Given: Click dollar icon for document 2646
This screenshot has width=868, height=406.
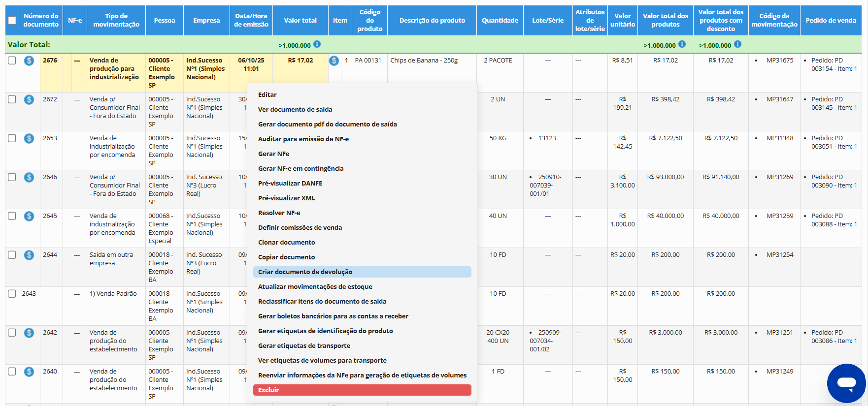Looking at the screenshot, I should 29,177.
